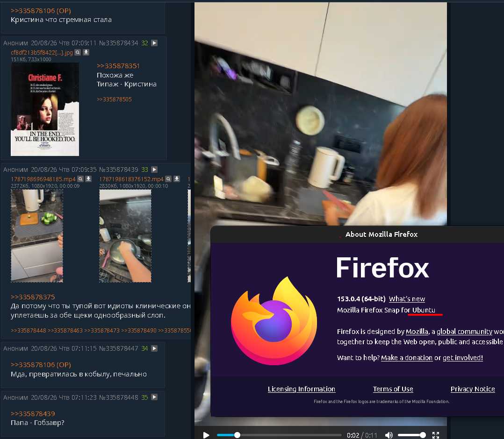Open the frying pan video thumbnail
Viewport: 504px width, 439px height.
[x=125, y=236]
